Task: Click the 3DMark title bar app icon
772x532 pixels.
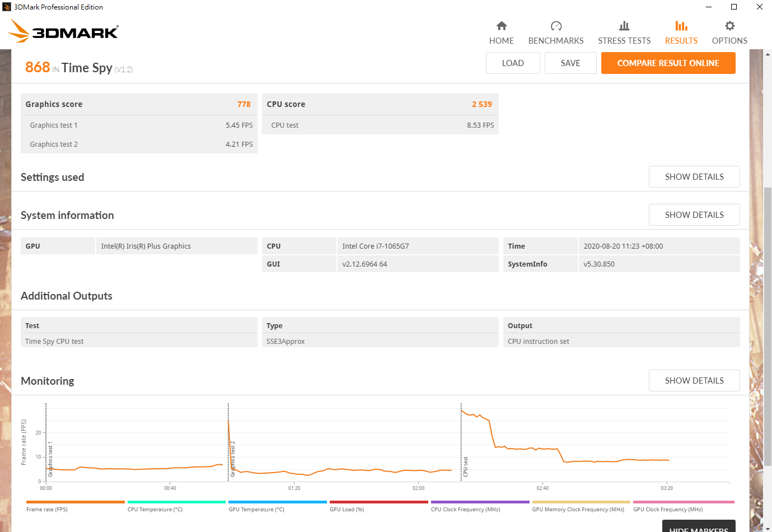Action: [7, 7]
